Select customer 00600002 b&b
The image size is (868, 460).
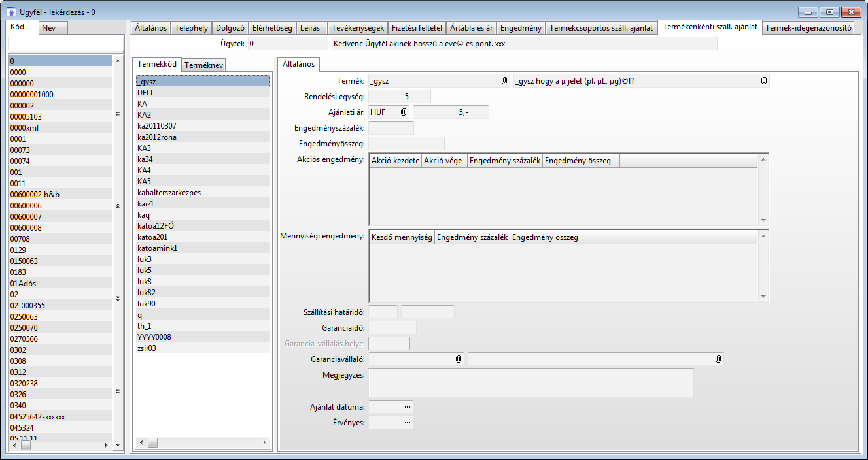(60, 194)
